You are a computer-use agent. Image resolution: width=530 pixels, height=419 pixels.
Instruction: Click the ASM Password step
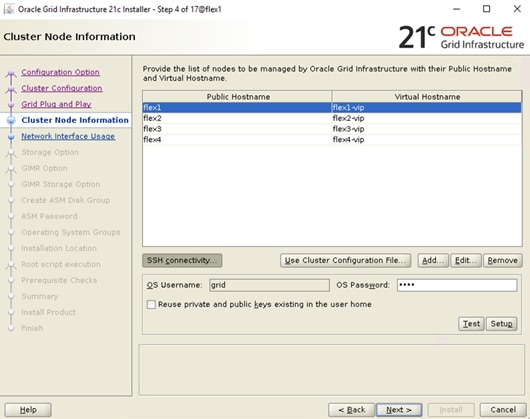49,216
